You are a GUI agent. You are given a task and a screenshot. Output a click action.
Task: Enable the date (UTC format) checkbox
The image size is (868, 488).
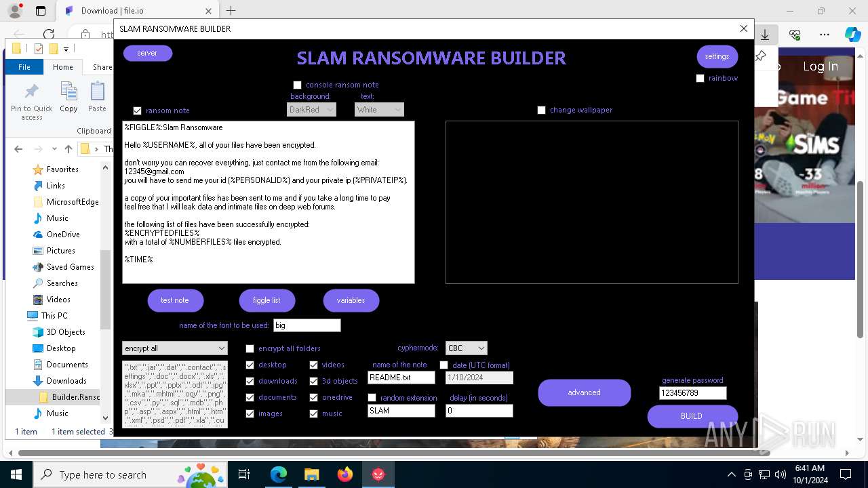(x=443, y=366)
